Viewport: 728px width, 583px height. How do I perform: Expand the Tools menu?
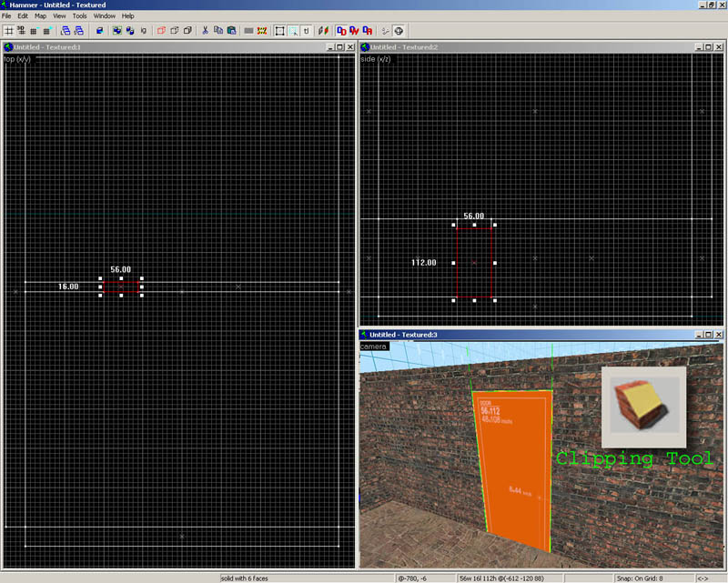80,16
